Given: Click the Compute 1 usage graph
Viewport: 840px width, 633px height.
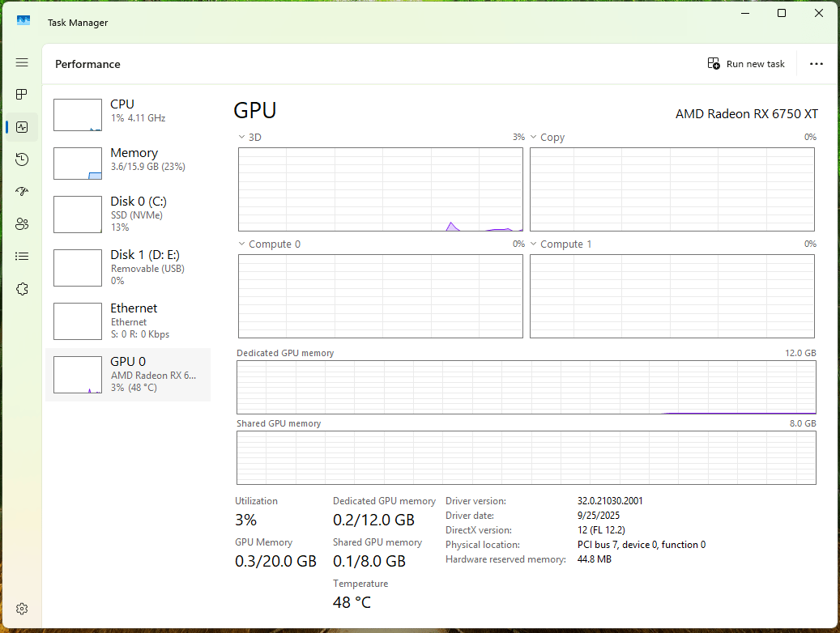Looking at the screenshot, I should [x=672, y=296].
